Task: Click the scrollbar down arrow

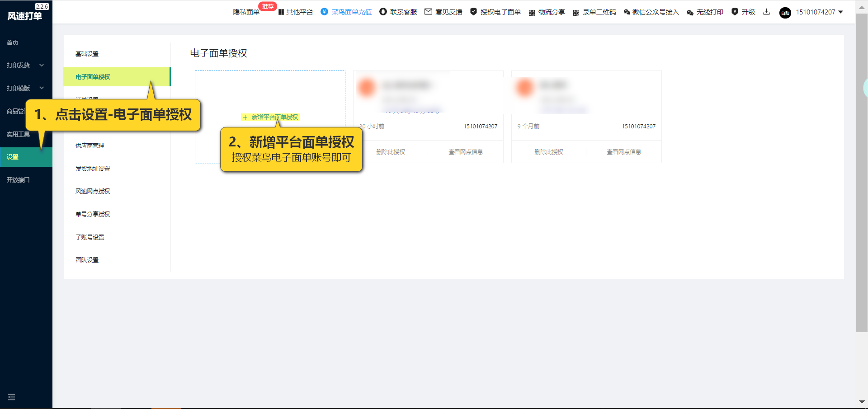Action: coord(862,402)
